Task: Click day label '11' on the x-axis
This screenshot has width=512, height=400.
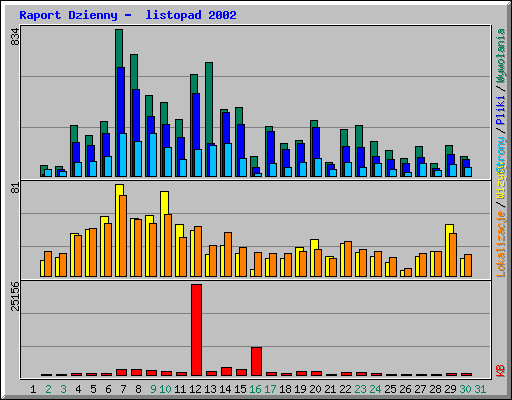Action: (x=180, y=389)
